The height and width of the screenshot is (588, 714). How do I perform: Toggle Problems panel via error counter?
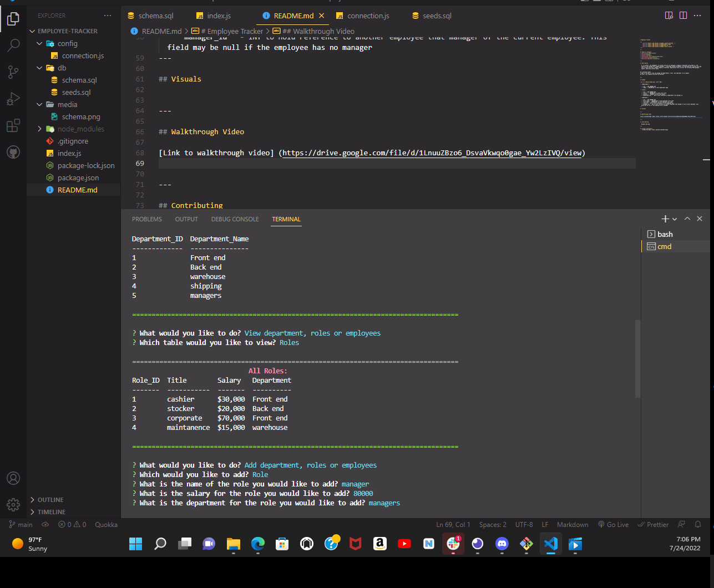(x=72, y=524)
